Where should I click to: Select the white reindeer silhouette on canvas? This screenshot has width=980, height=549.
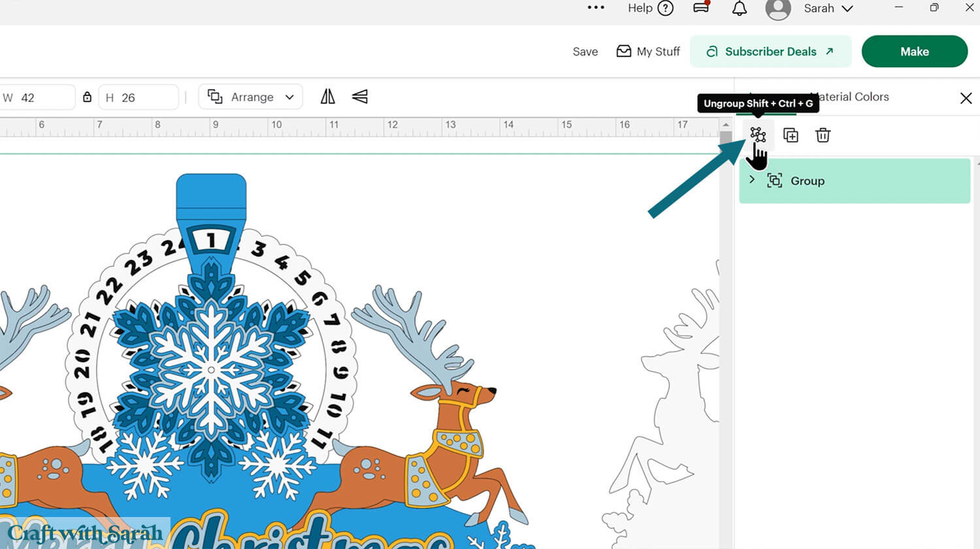pyautogui.click(x=660, y=405)
